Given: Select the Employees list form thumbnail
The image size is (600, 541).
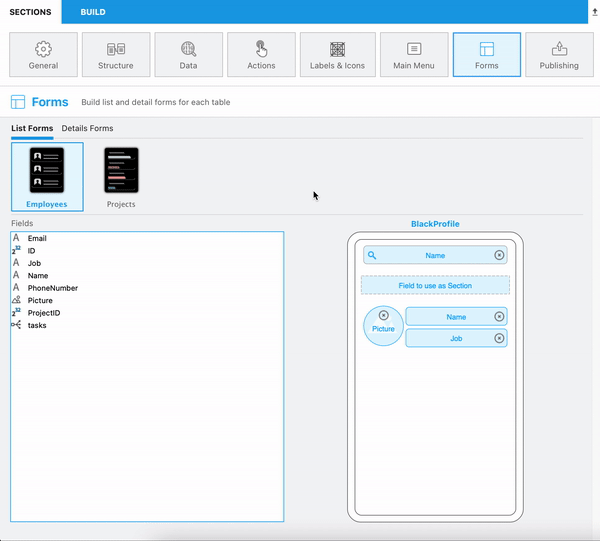Looking at the screenshot, I should 47,177.
